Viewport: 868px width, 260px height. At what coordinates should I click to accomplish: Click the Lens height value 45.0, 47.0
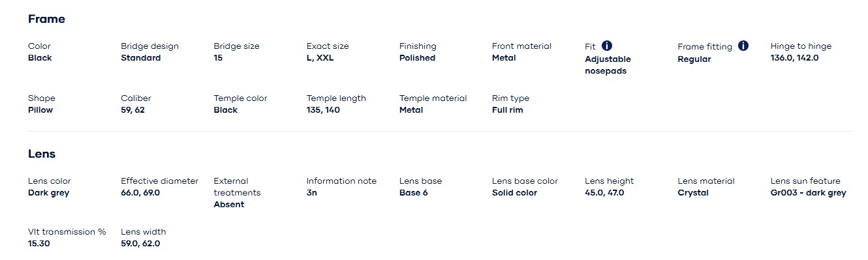(x=604, y=193)
